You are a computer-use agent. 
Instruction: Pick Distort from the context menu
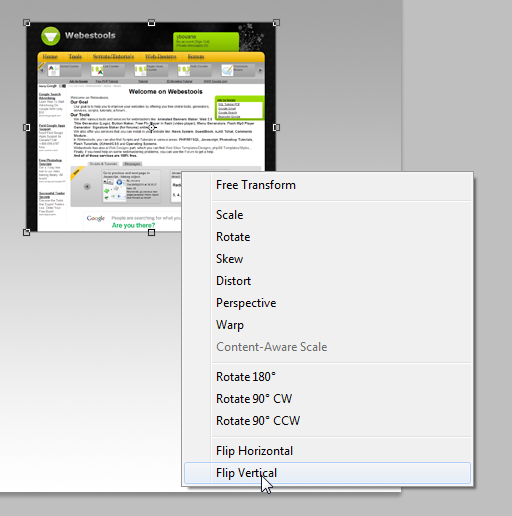point(327,281)
